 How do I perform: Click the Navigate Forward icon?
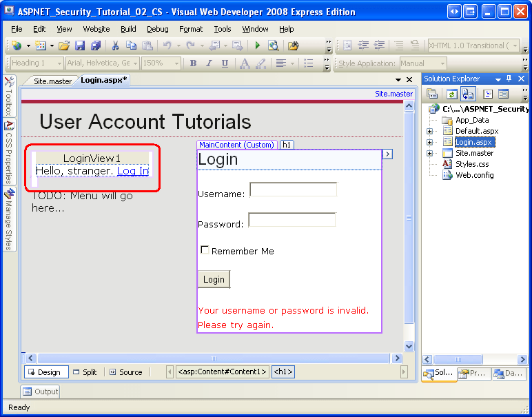237,45
